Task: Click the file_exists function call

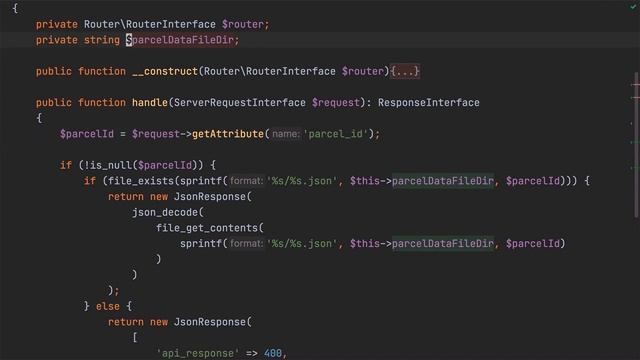Action: [141, 181]
